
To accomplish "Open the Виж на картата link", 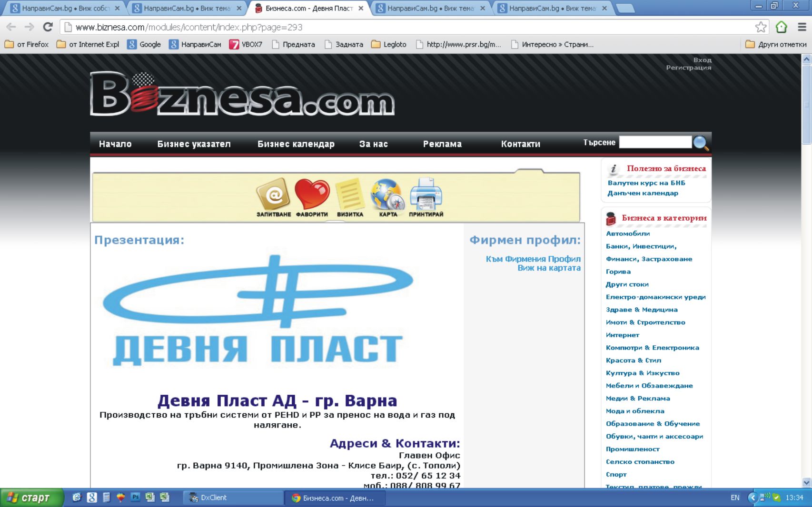I will coord(549,268).
